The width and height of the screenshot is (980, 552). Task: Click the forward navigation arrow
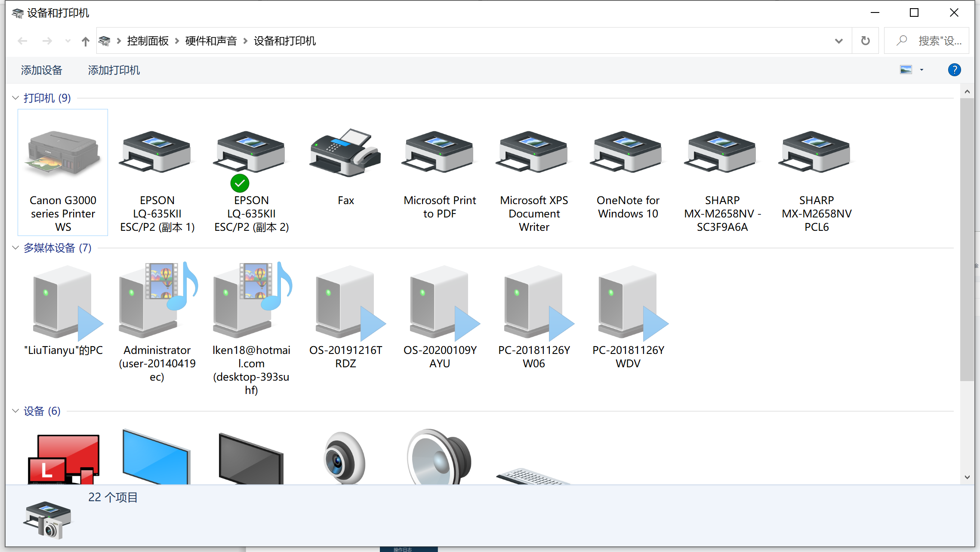pyautogui.click(x=47, y=41)
